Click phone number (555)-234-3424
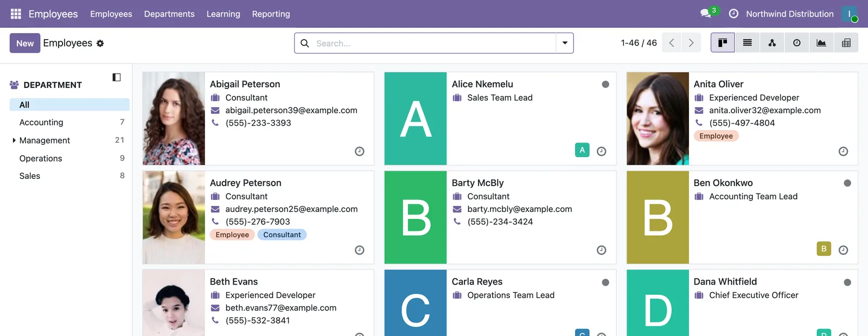 [x=500, y=222]
